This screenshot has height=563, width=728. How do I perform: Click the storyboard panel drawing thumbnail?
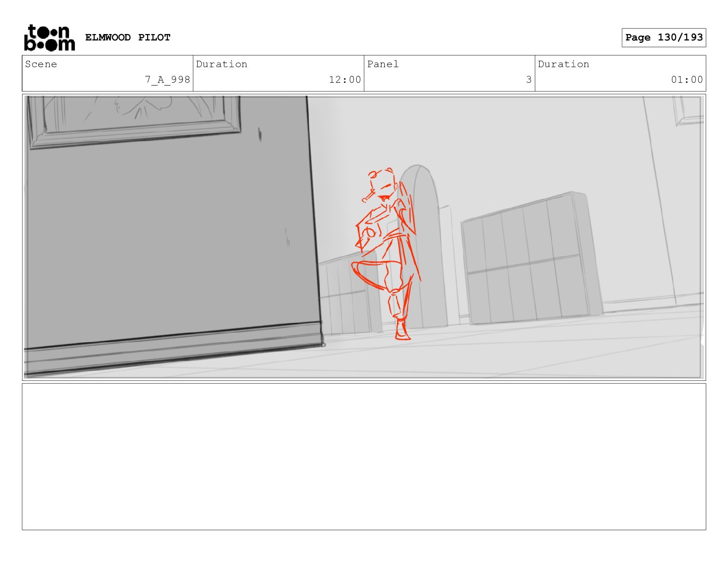click(364, 237)
